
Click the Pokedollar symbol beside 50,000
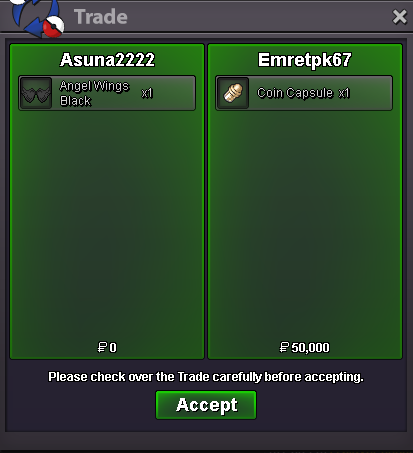tap(284, 348)
